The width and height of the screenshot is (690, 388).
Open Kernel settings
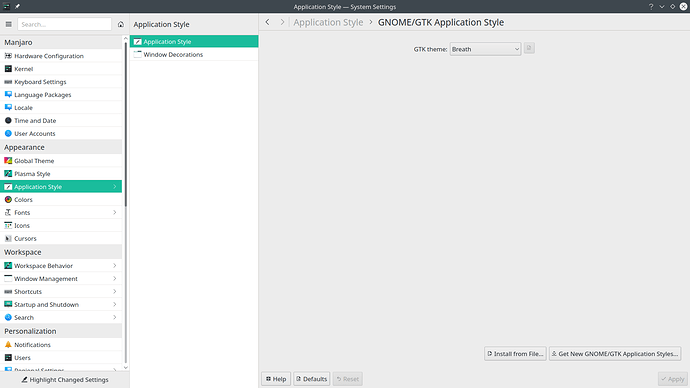tap(61, 69)
